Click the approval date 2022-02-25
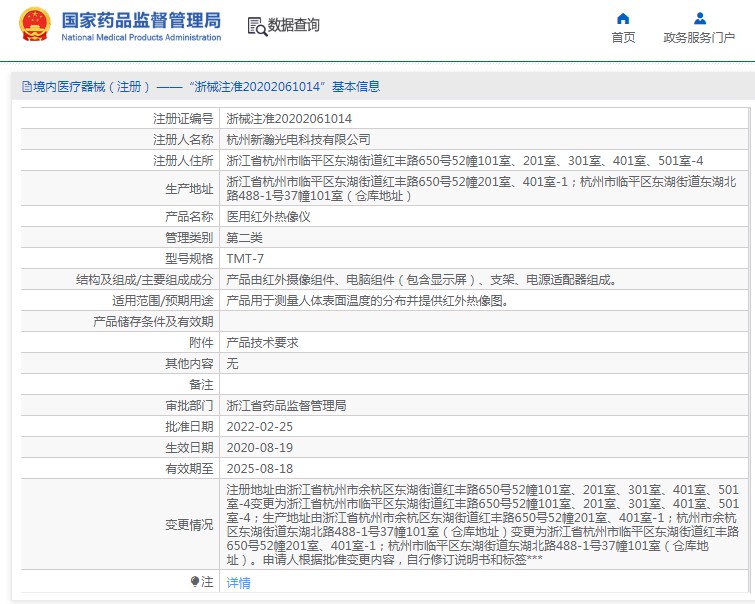This screenshot has height=604, width=755. [x=259, y=426]
